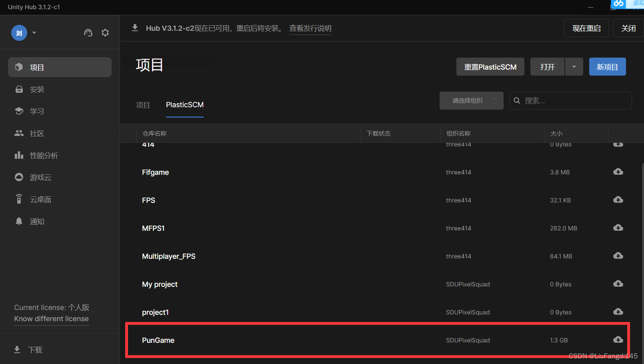
Task: Open the dropdown arrow beside 打开 button
Action: (574, 66)
